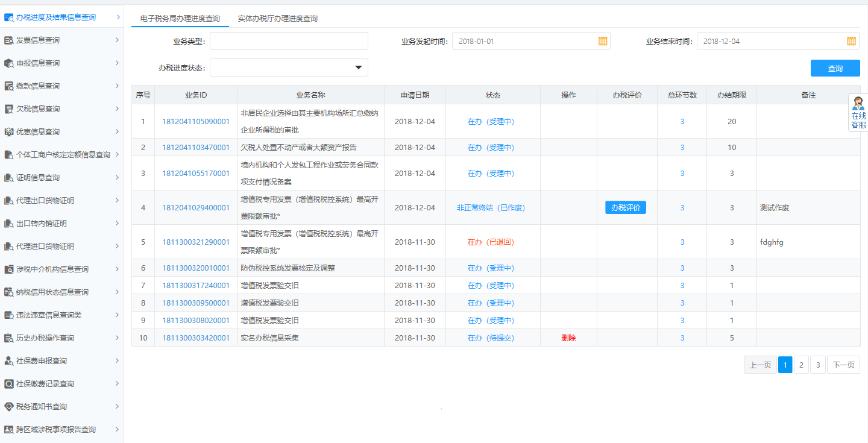Open business ID 1811300303420001 link
868x443 pixels.
click(196, 338)
